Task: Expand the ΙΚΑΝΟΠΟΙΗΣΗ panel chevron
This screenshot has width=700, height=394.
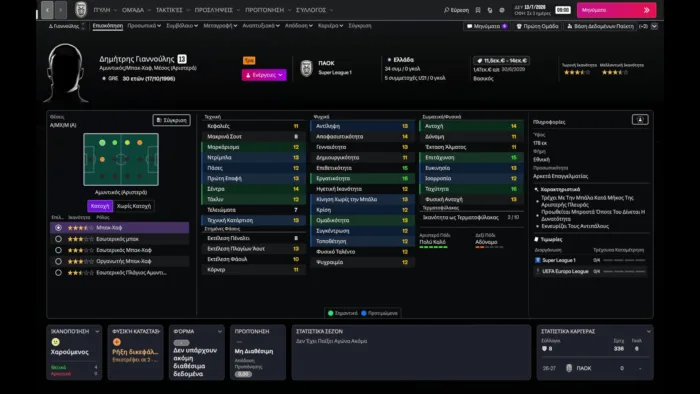Action: pos(97,332)
